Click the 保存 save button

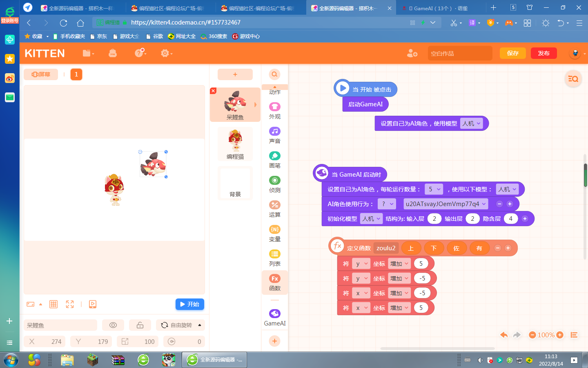click(513, 53)
